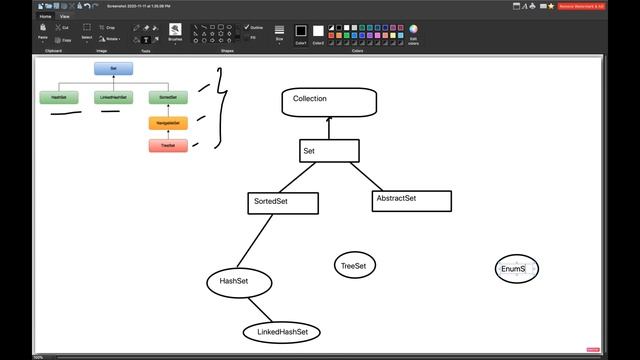Expand the Paste options arrow
The width and height of the screenshot is (640, 360).
click(43, 41)
